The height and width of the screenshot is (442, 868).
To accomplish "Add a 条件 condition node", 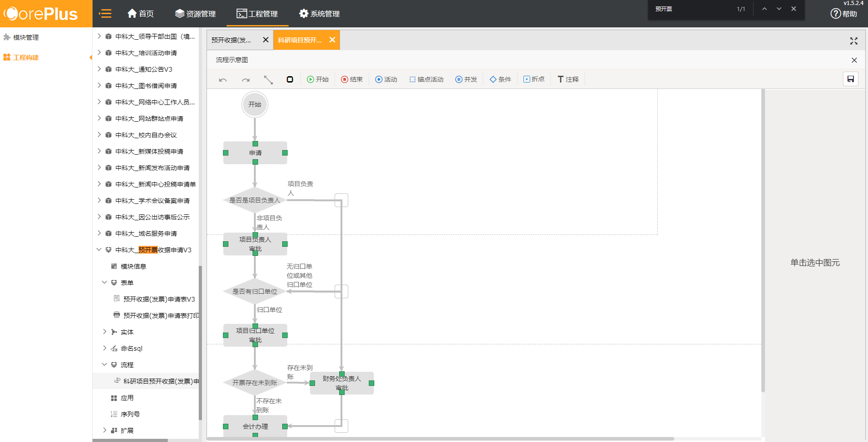I will point(500,79).
